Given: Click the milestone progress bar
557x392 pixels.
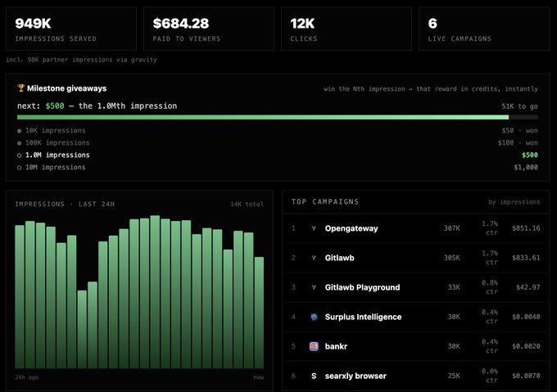Looking at the screenshot, I should [x=278, y=117].
